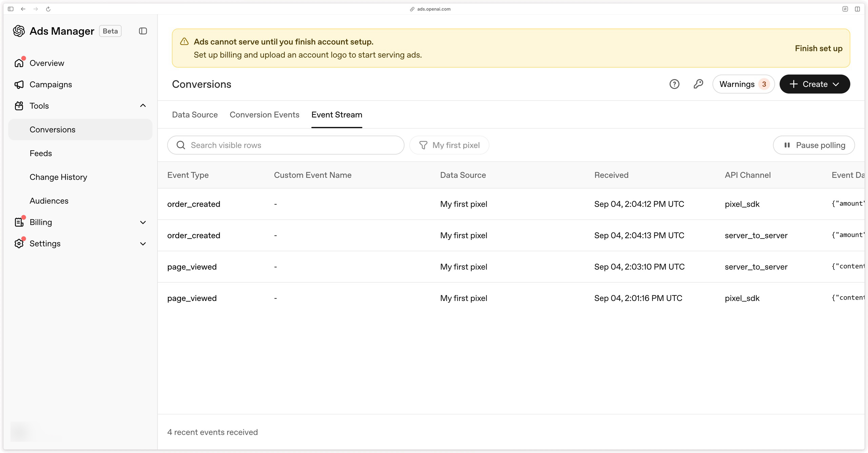This screenshot has width=868, height=453.
Task: Select page_viewed row received 2:03:10 PM
Action: point(511,267)
